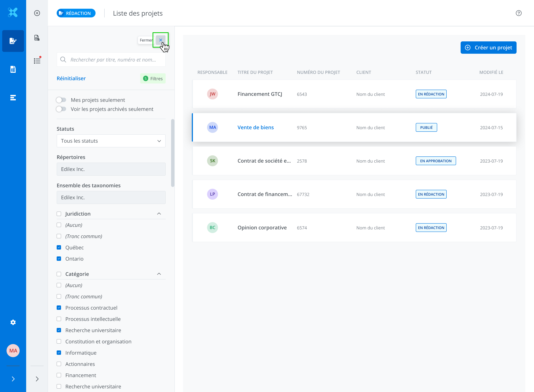The height and width of the screenshot is (392, 534).
Task: Sort by RESPONSABLE column header
Action: pos(212,72)
